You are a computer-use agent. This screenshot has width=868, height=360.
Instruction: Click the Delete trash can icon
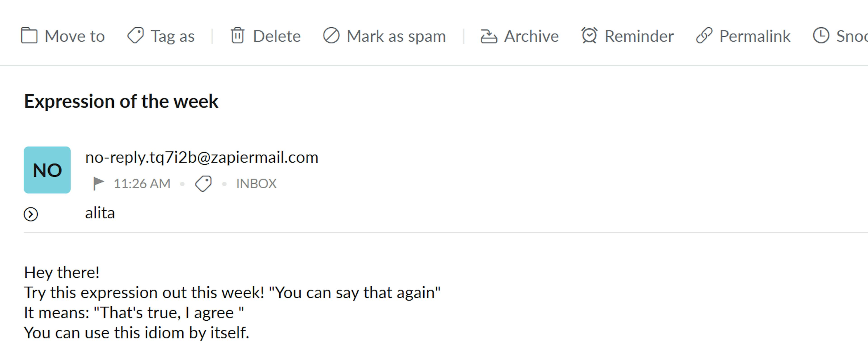pyautogui.click(x=237, y=36)
